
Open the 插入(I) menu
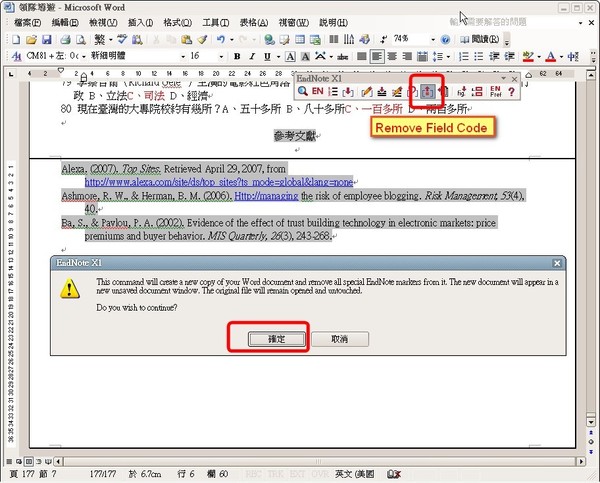click(x=140, y=23)
